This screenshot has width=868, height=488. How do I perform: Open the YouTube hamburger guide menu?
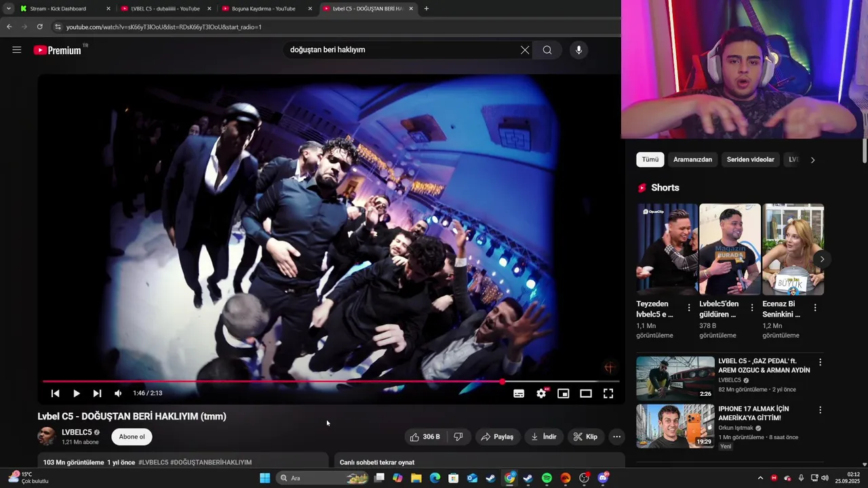pyautogui.click(x=17, y=49)
